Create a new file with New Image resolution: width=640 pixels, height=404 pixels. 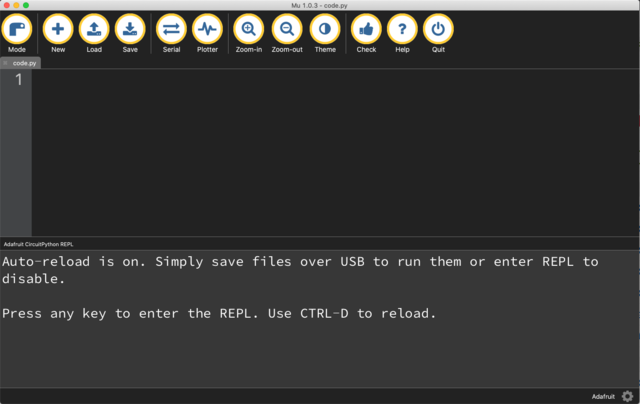(x=58, y=33)
